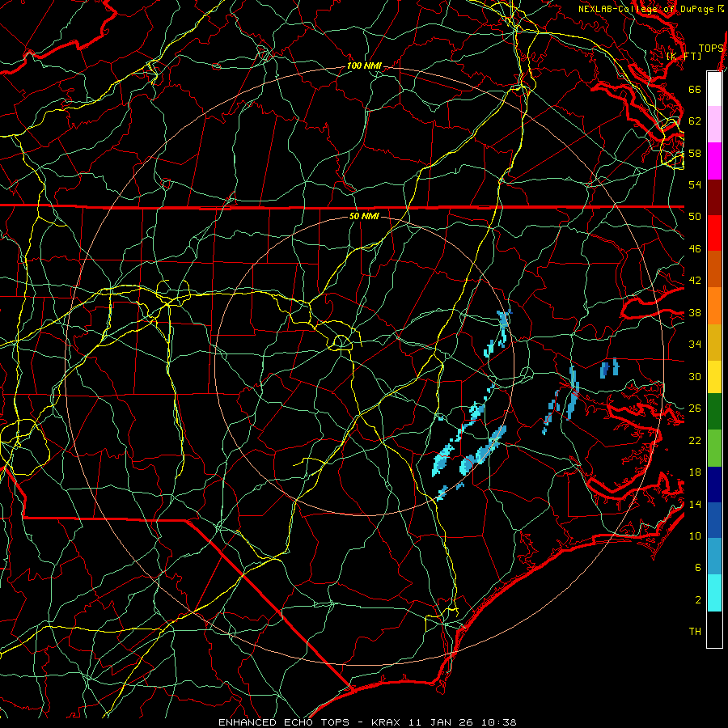Screen dimensions: 728x728
Task: Click the '50 NMI' range ring label
Action: [x=364, y=216]
